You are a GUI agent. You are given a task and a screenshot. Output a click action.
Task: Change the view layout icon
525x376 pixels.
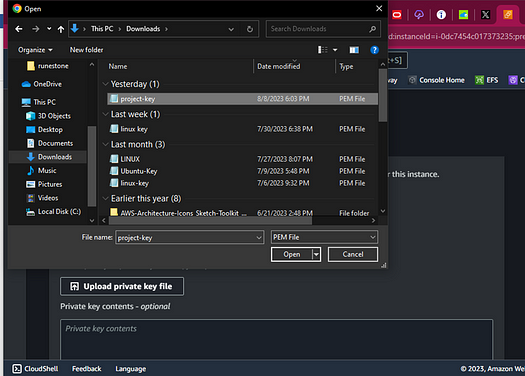[x=322, y=50]
